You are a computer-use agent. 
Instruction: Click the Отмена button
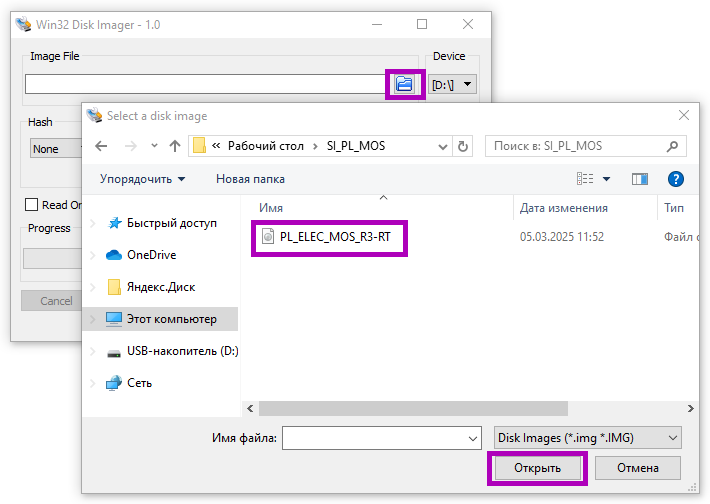click(638, 468)
